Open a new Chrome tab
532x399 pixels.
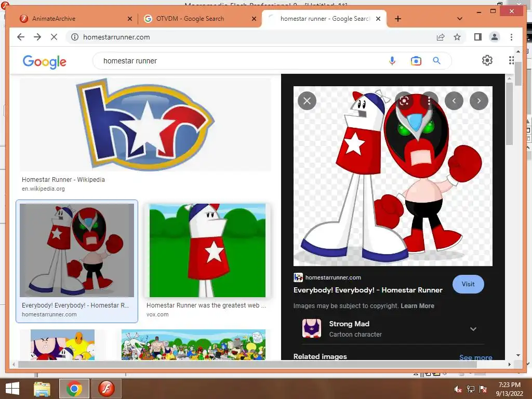pyautogui.click(x=398, y=19)
